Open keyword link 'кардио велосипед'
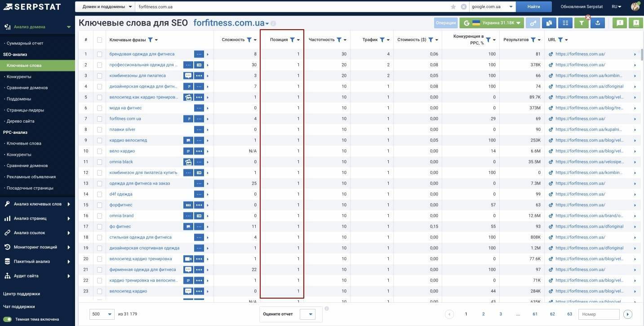This screenshot has width=644, height=326. pyautogui.click(x=128, y=140)
